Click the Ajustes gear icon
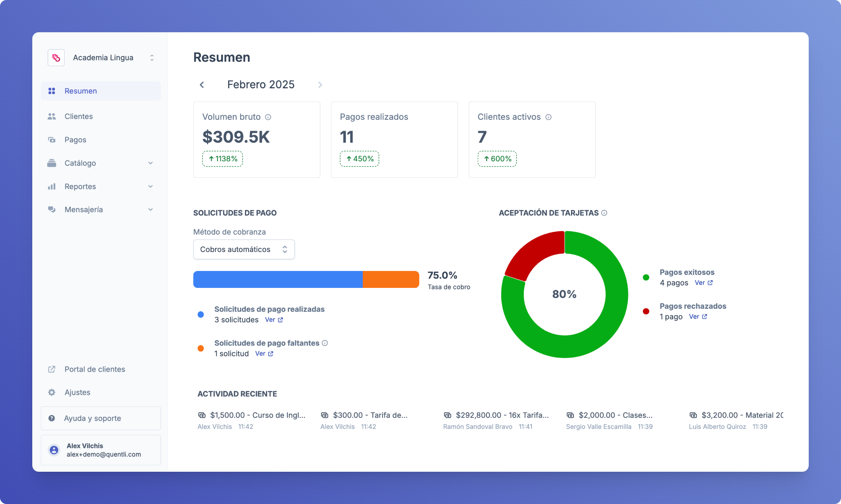The image size is (841, 504). point(52,392)
